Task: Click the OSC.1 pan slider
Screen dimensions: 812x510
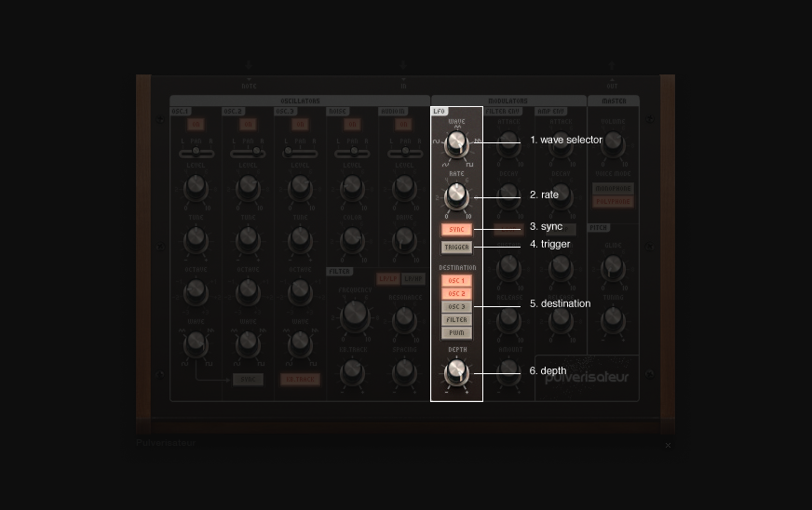Action: coord(196,153)
